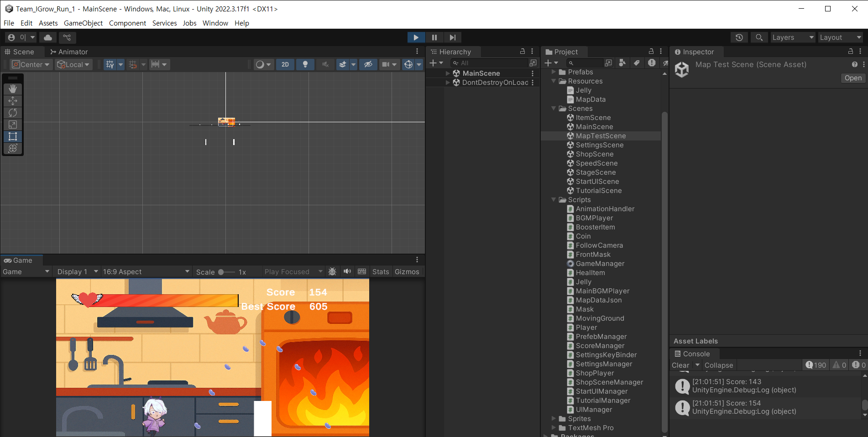Select the Hand tool in Scene view
The image size is (868, 437).
click(x=13, y=89)
